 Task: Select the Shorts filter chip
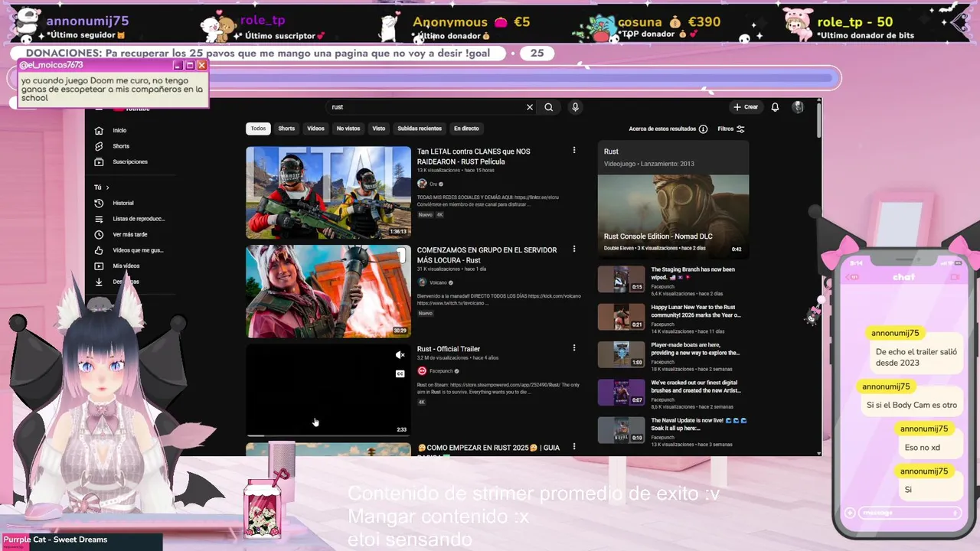pyautogui.click(x=286, y=129)
